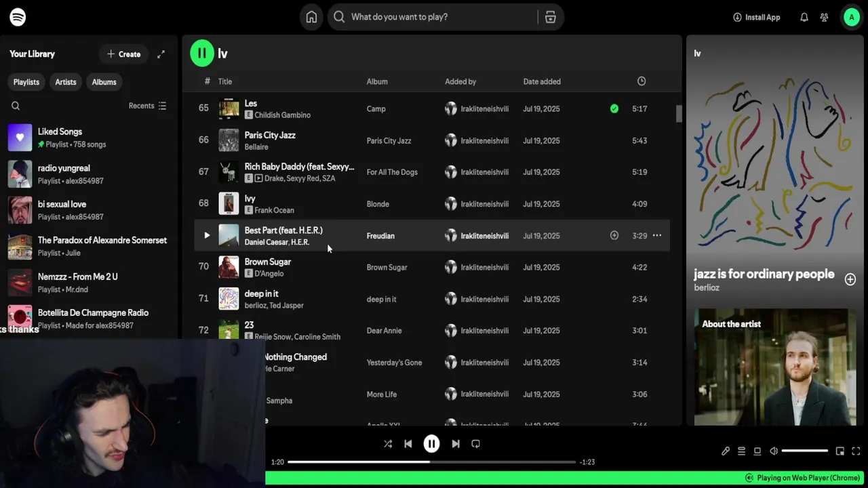Click Install App
Viewport: 868px width, 488px height.
(756, 17)
